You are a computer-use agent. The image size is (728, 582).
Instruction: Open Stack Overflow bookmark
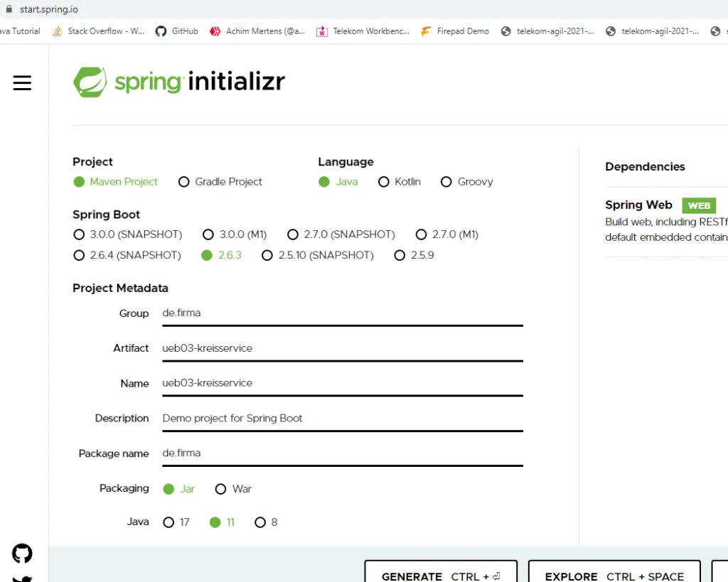(x=98, y=31)
